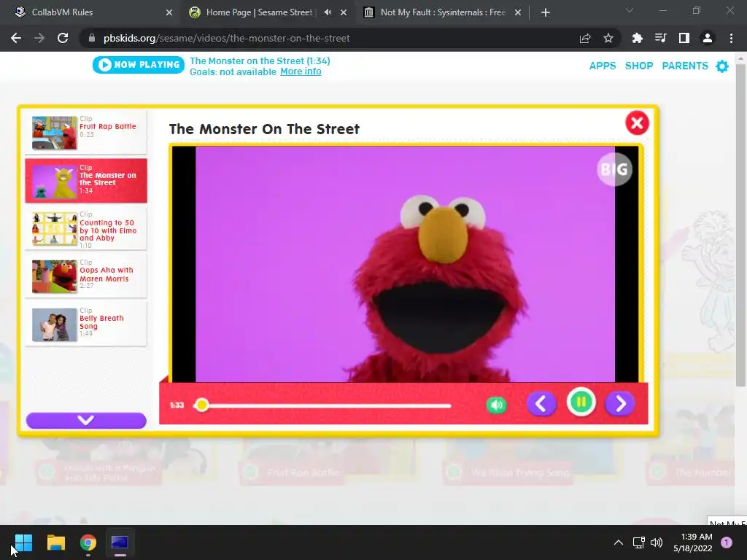747x560 pixels.
Task: Open the More info link
Action: [x=301, y=71]
